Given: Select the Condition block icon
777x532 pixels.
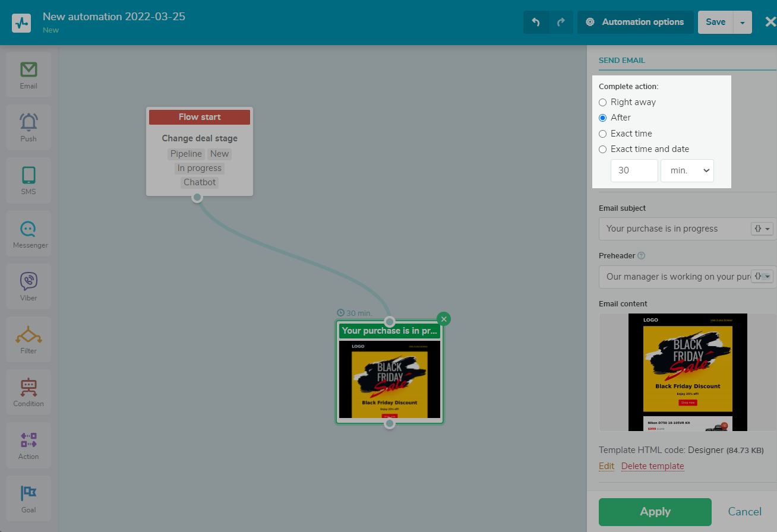Looking at the screenshot, I should [29, 392].
